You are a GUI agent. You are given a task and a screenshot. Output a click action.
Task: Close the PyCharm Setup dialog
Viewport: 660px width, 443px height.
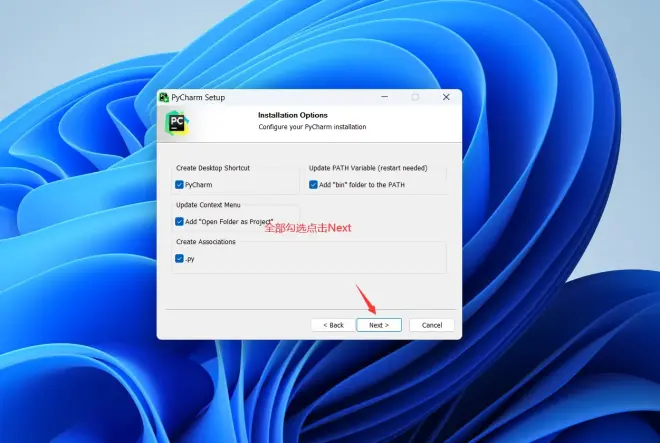446,97
